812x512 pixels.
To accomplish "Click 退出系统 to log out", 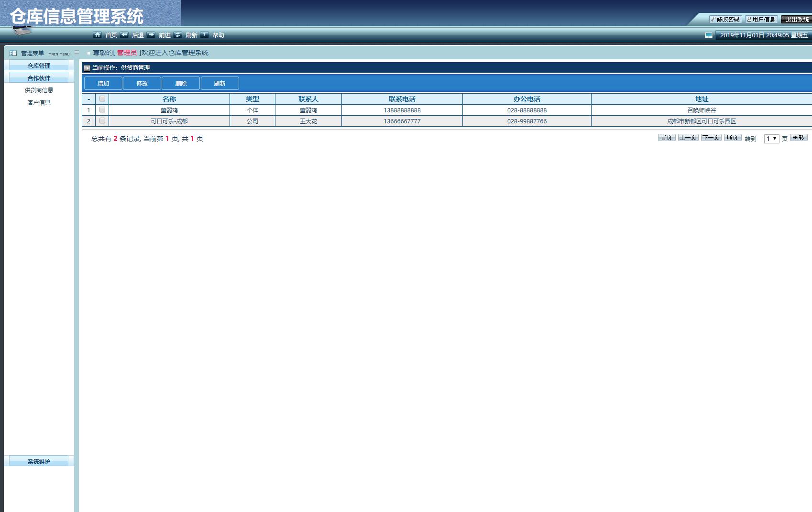I will click(x=796, y=19).
